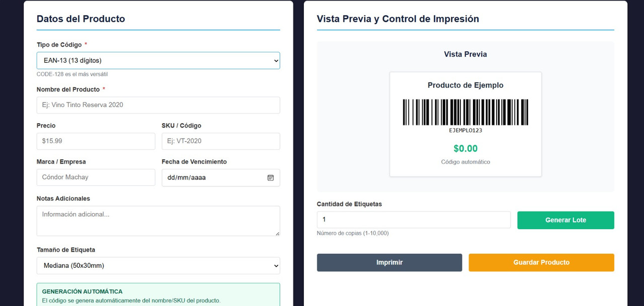Click the Producto de Ejemplo preview title
The height and width of the screenshot is (306, 644).
point(465,85)
